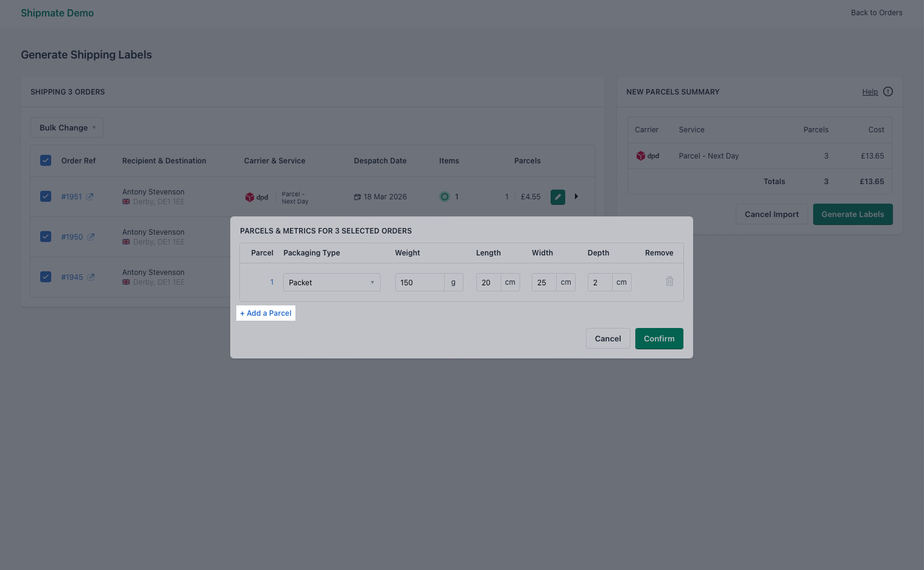Open the pencil edit icon for order #1951
Screen dimensions: 924x570
pos(557,196)
